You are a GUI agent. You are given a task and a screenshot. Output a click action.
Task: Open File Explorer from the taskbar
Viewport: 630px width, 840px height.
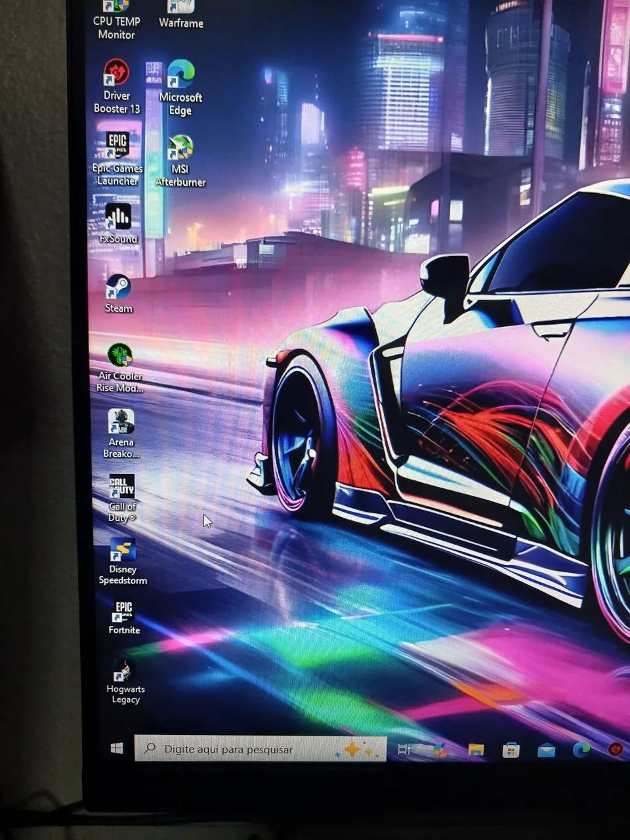[476, 749]
